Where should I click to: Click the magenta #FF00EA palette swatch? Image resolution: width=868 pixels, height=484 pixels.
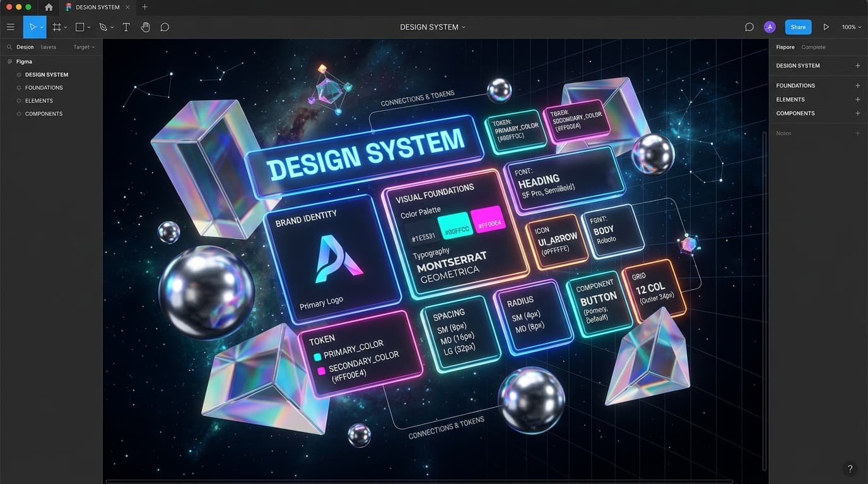[x=488, y=221]
